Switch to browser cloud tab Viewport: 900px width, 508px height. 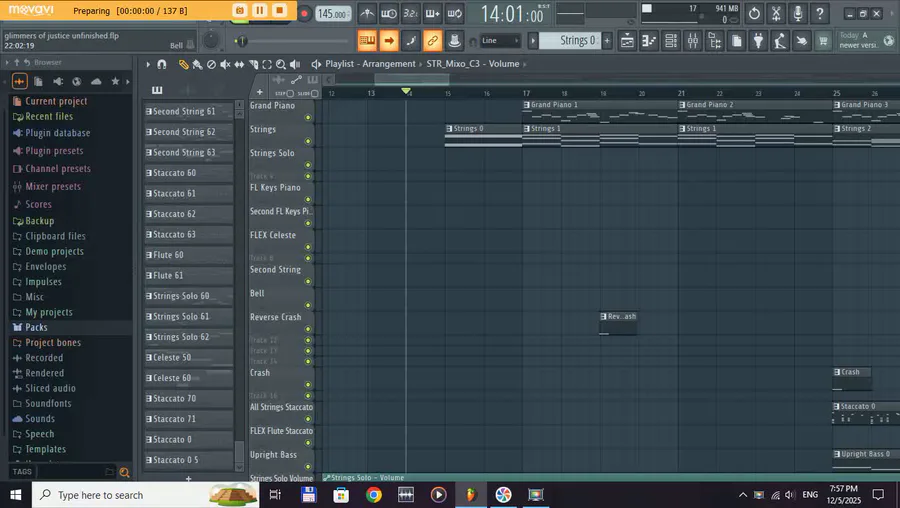[96, 82]
